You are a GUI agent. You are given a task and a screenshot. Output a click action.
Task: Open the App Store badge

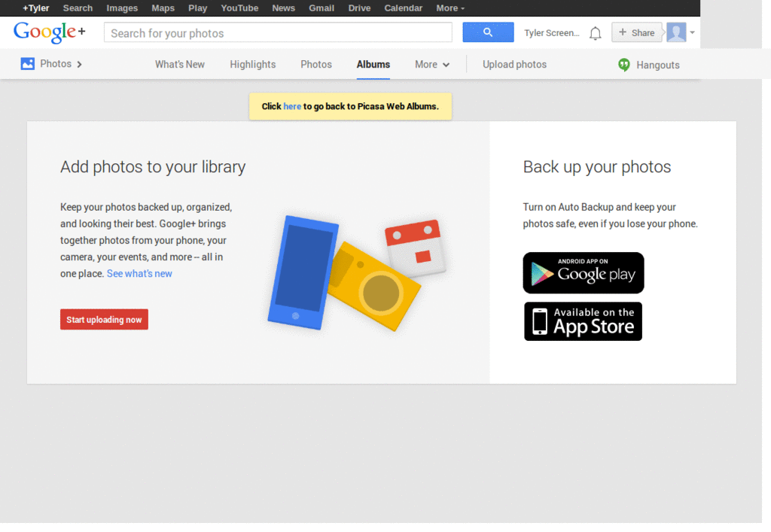coord(584,321)
